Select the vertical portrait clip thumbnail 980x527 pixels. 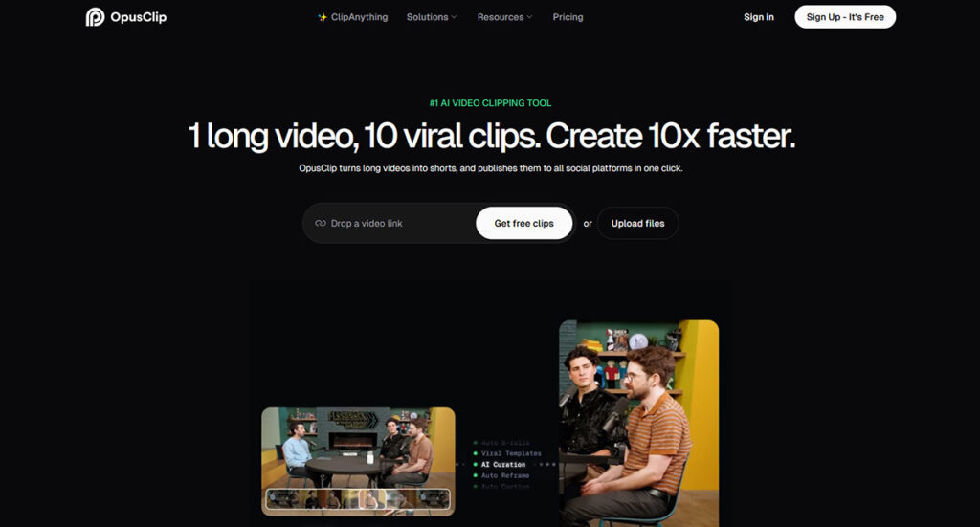point(638,424)
